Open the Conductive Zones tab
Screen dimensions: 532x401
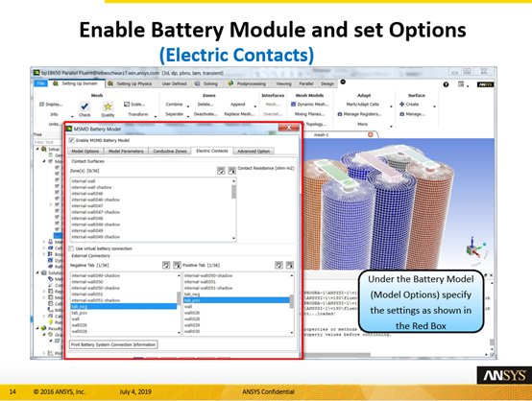(170, 152)
